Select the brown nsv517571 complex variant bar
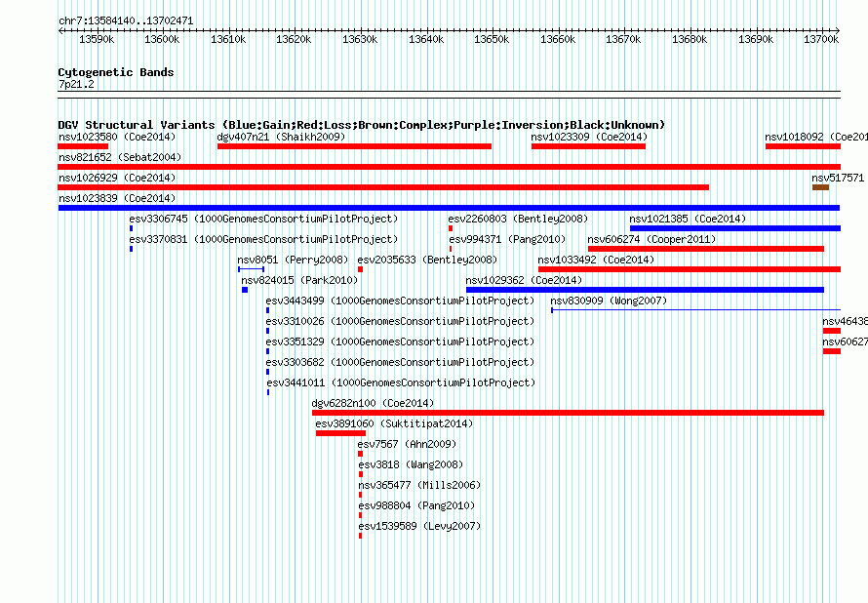Viewport: 868px width, 603px height. coord(820,187)
